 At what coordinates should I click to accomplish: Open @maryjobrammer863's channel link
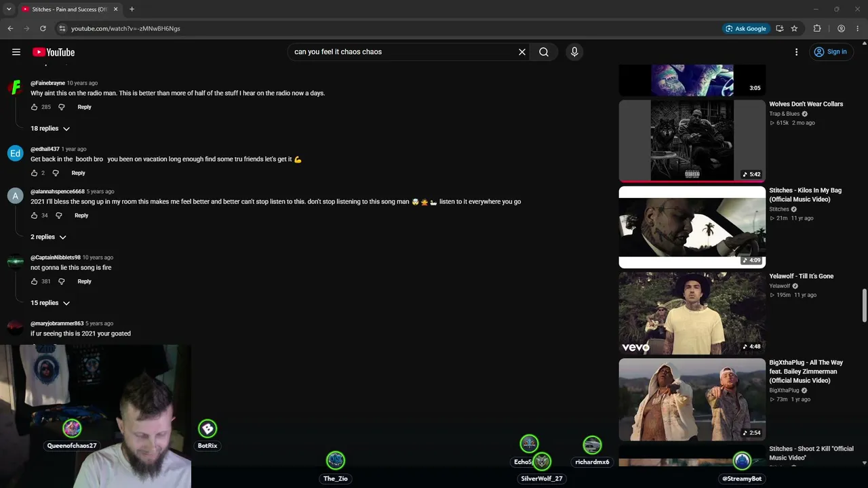tap(57, 323)
